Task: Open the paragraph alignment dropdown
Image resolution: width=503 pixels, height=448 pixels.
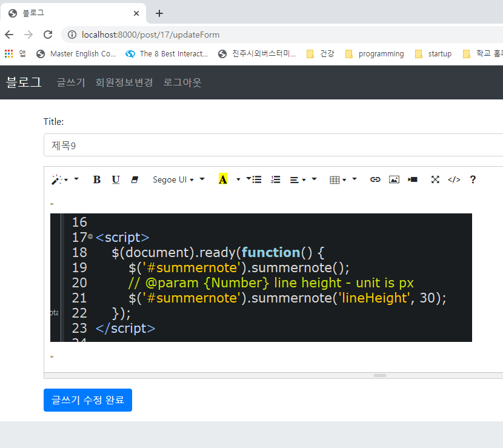Action: [x=298, y=179]
